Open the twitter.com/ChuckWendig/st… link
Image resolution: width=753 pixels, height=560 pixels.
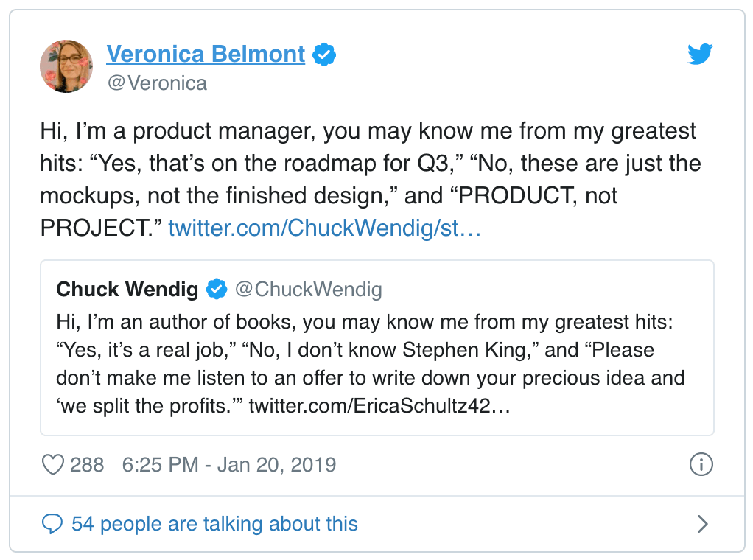click(325, 228)
